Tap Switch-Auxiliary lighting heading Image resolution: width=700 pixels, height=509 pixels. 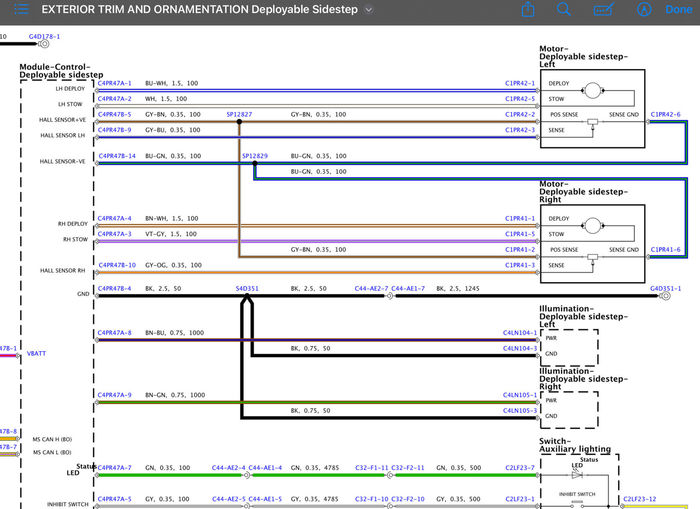(x=575, y=445)
